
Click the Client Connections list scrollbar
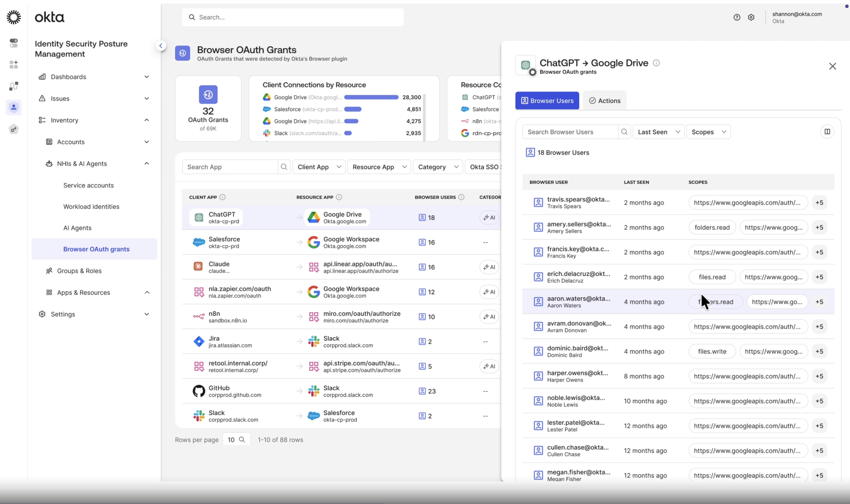[424, 115]
